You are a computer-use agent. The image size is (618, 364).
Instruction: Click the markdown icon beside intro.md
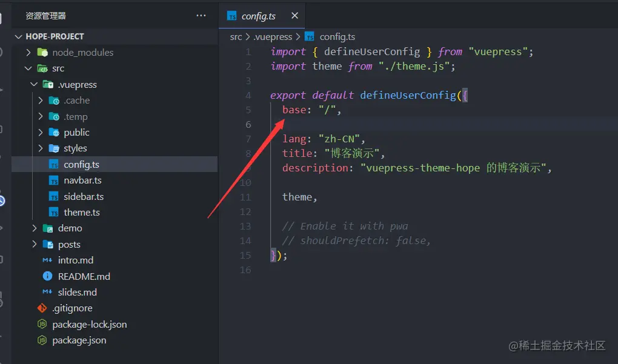click(47, 260)
